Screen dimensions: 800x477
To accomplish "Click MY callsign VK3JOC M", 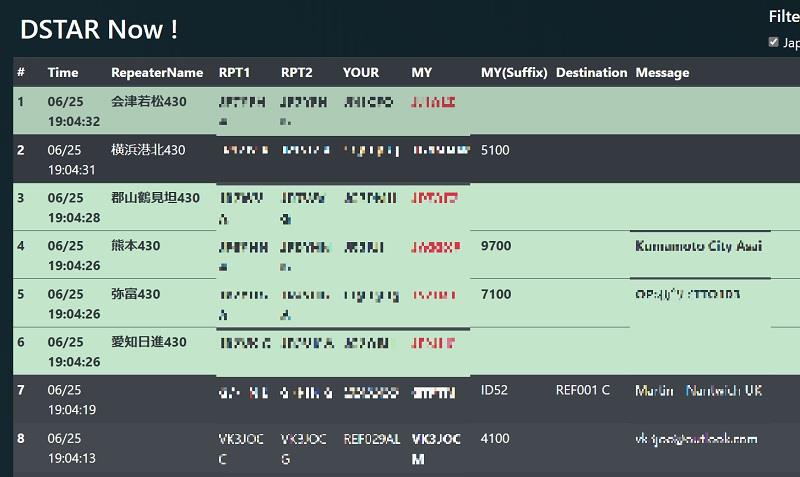I will point(436,449).
